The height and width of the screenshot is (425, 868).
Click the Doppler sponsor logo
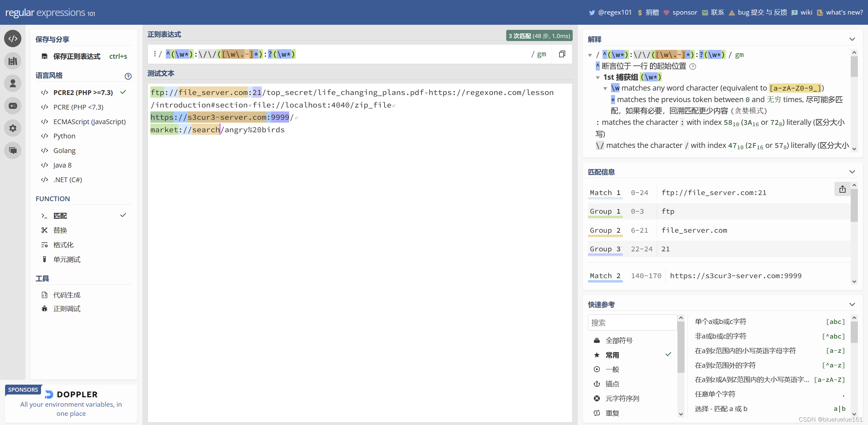click(71, 394)
